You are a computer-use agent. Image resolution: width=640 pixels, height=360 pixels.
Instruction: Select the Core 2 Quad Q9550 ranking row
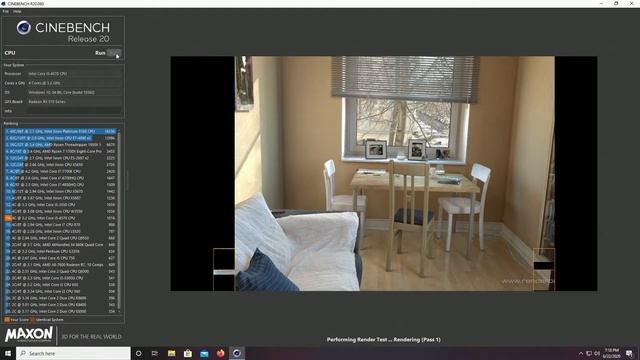pos(60,238)
